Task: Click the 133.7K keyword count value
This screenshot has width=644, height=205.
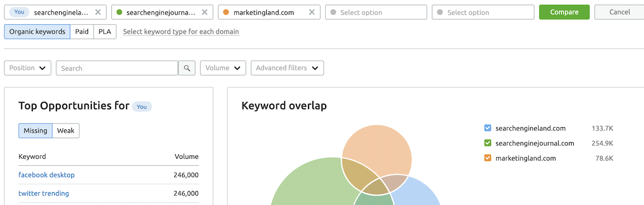Action: click(602, 128)
